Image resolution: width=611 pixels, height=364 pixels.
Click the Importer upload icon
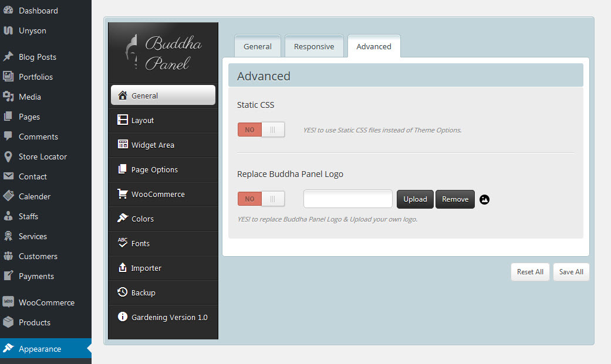pos(122,267)
